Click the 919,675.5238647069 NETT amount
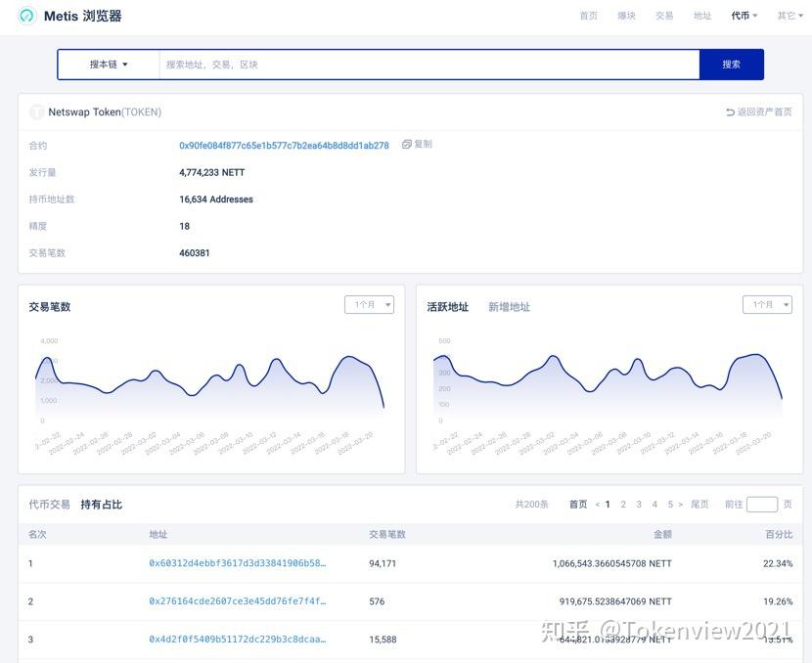The image size is (812, 663). (x=615, y=601)
